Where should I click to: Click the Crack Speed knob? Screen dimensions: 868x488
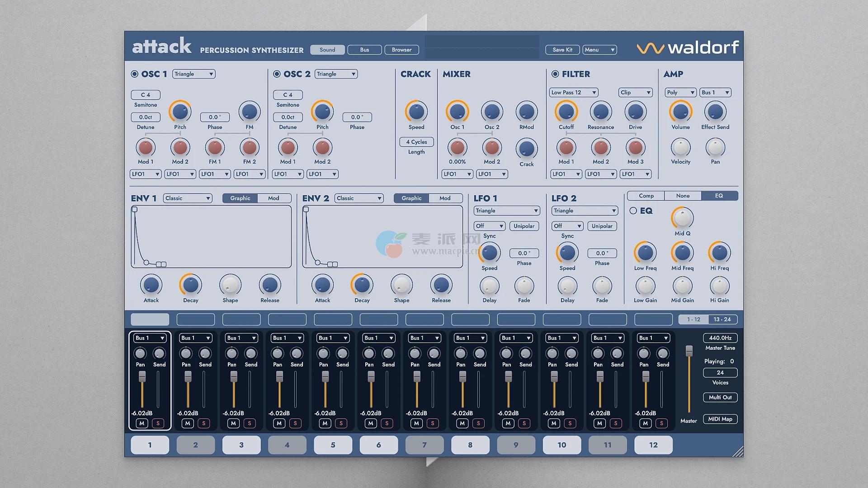416,112
